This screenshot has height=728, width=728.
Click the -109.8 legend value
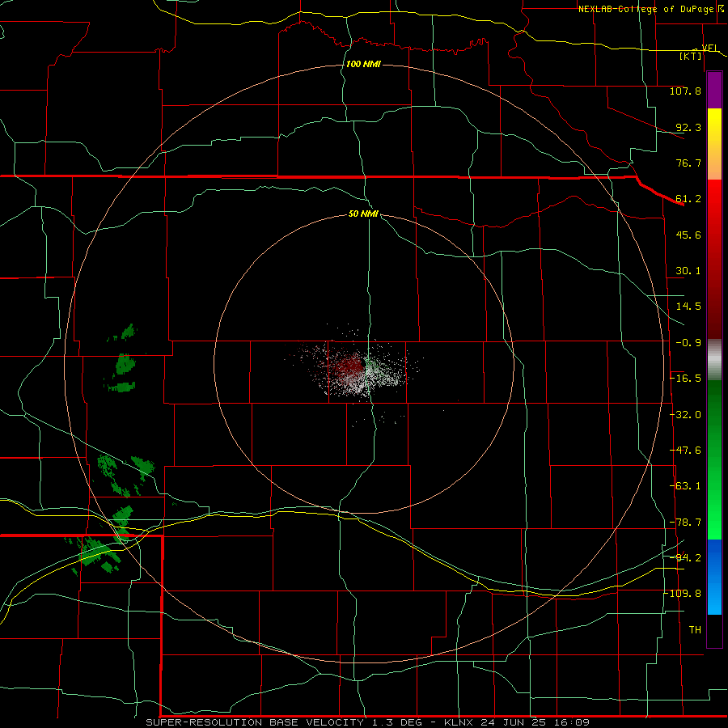click(684, 594)
